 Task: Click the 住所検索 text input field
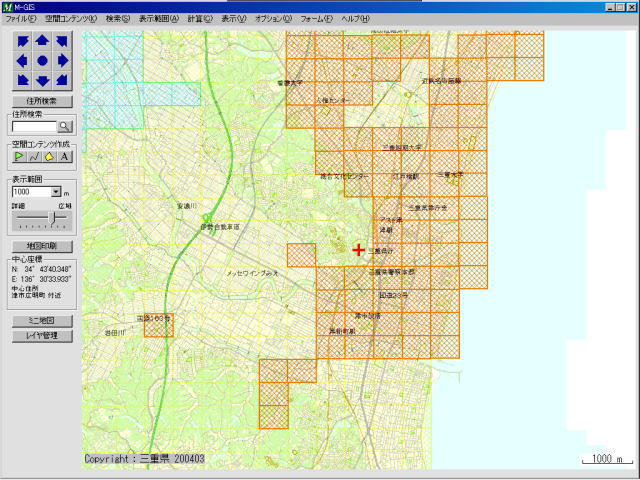coord(33,127)
